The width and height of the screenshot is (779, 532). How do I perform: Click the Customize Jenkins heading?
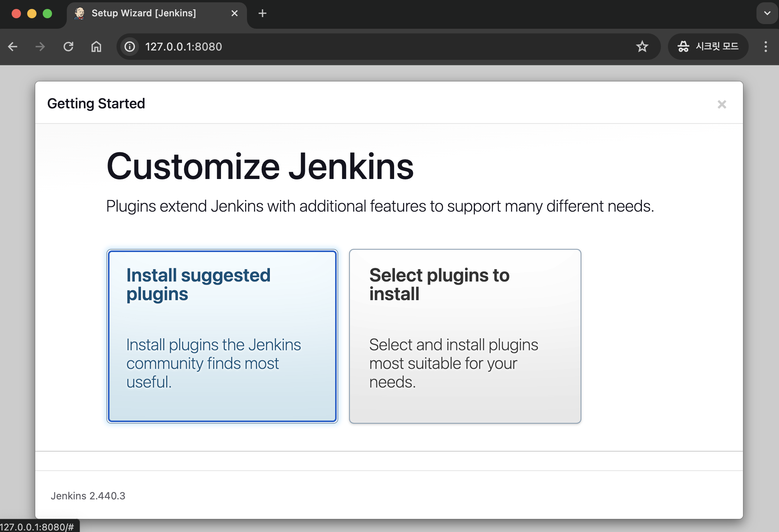point(260,166)
